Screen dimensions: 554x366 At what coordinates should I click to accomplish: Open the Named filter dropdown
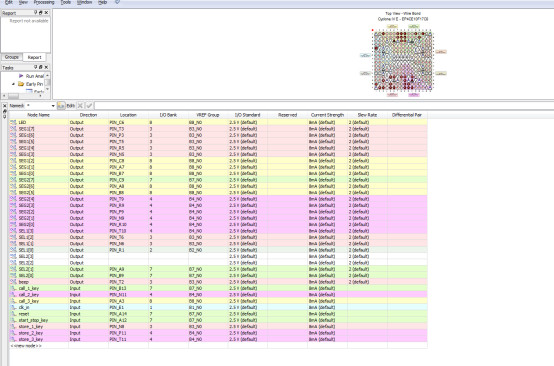click(x=53, y=106)
